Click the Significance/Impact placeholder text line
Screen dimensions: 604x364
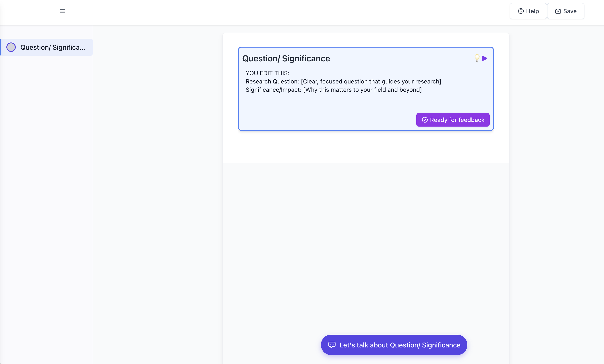coord(333,90)
